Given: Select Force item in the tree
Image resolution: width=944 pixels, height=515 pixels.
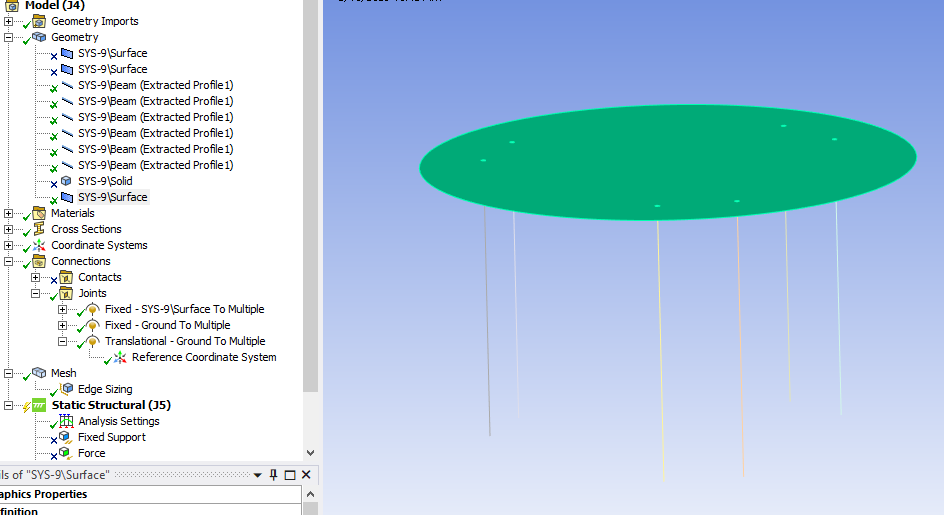Looking at the screenshot, I should pos(92,453).
